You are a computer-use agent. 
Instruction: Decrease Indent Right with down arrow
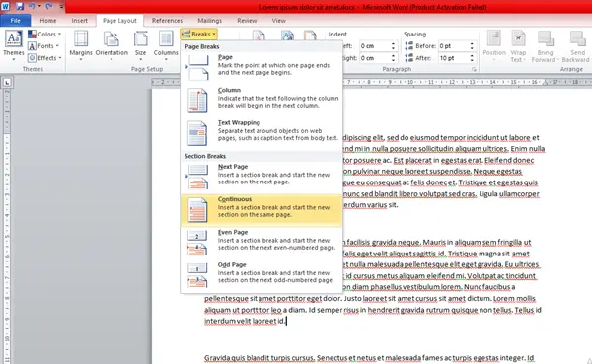coord(393,60)
